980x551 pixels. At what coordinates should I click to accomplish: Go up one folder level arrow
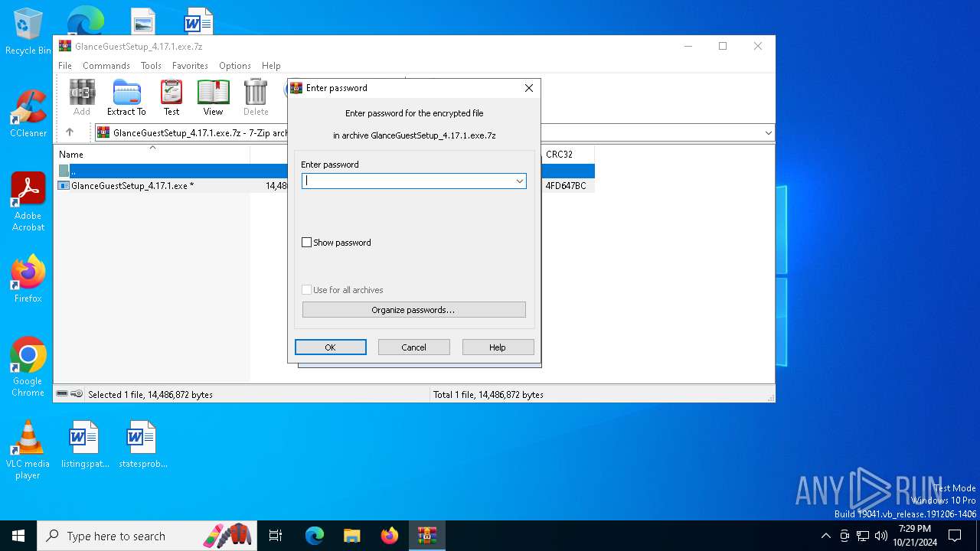(70, 132)
